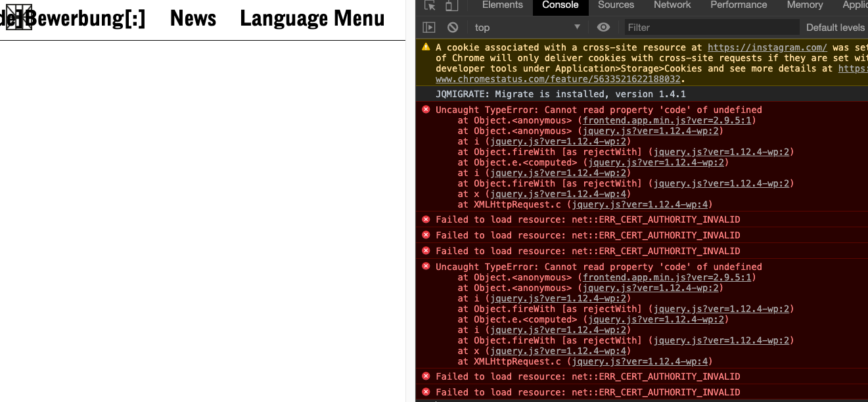
Task: Open the Language Menu item on the page
Action: coord(312,18)
